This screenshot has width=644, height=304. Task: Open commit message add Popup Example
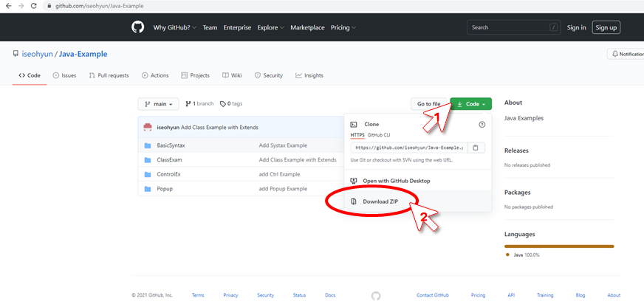coord(283,189)
